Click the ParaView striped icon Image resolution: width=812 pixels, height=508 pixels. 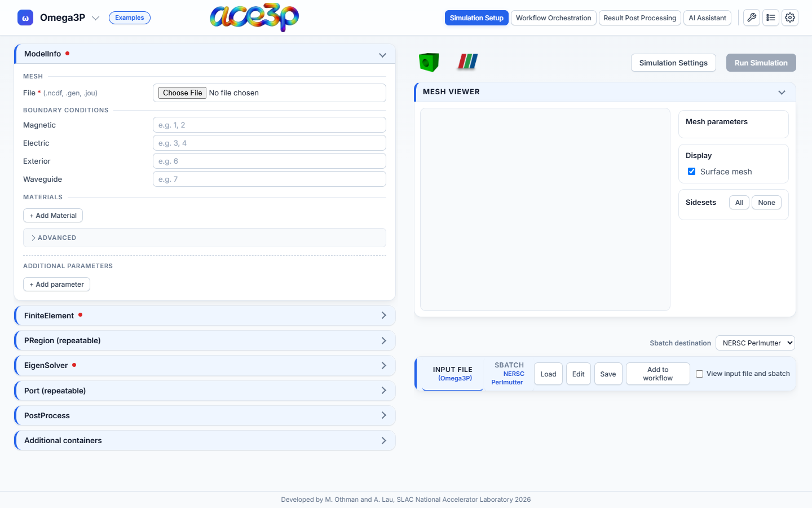(x=467, y=62)
